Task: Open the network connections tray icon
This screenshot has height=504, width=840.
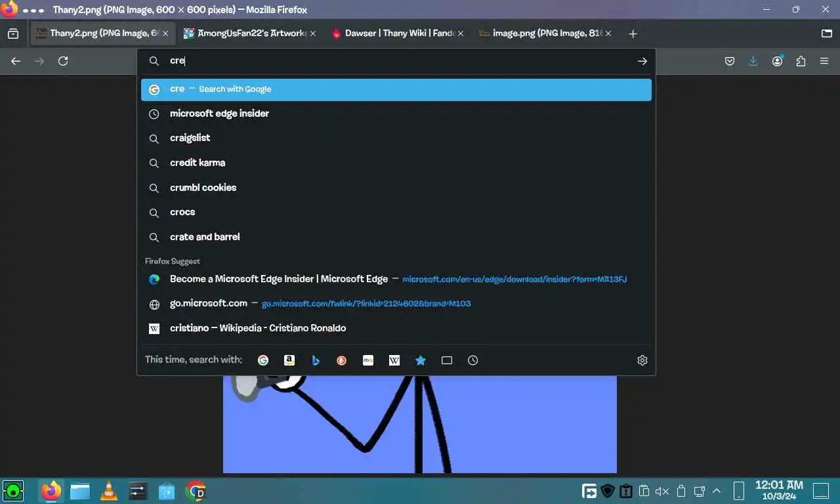Action: pos(700,491)
